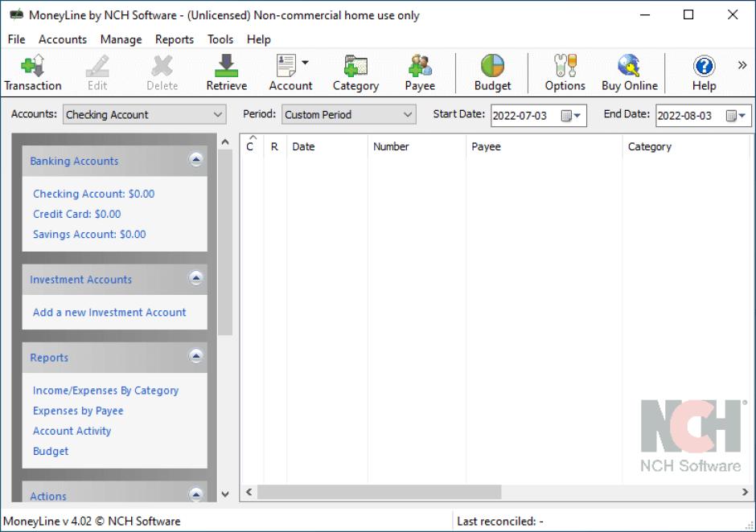Open Income/Expenses By Category report

[x=105, y=391]
